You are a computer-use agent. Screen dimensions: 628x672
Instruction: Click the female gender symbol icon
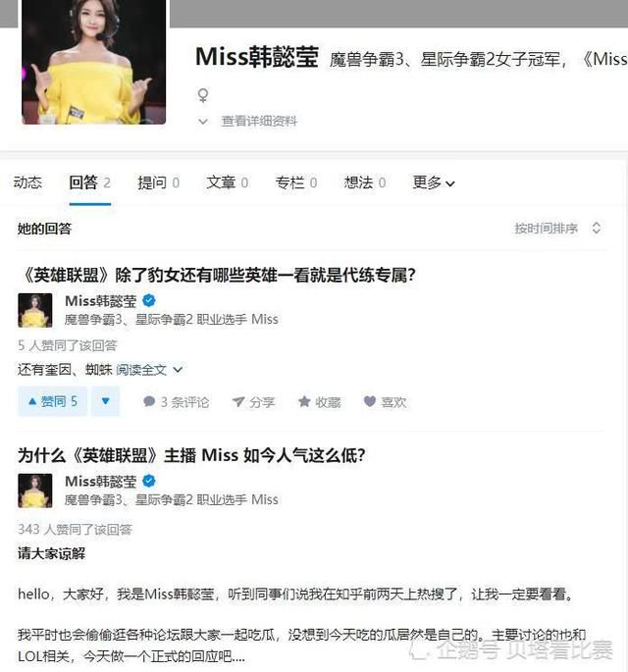(203, 95)
